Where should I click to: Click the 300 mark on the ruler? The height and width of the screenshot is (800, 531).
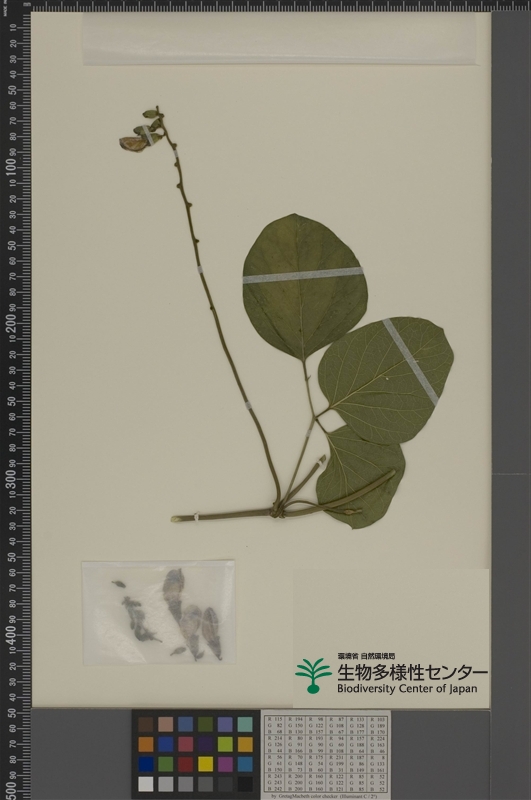tap(13, 479)
